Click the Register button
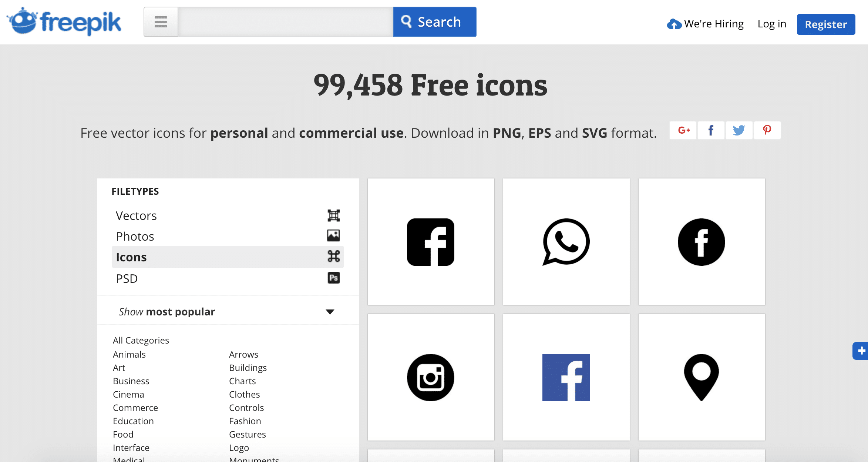868x462 pixels. pos(825,24)
